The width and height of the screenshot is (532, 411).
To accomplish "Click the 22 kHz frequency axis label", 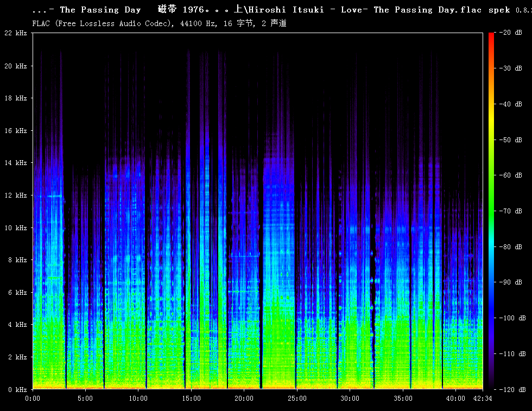I will pyautogui.click(x=16, y=33).
